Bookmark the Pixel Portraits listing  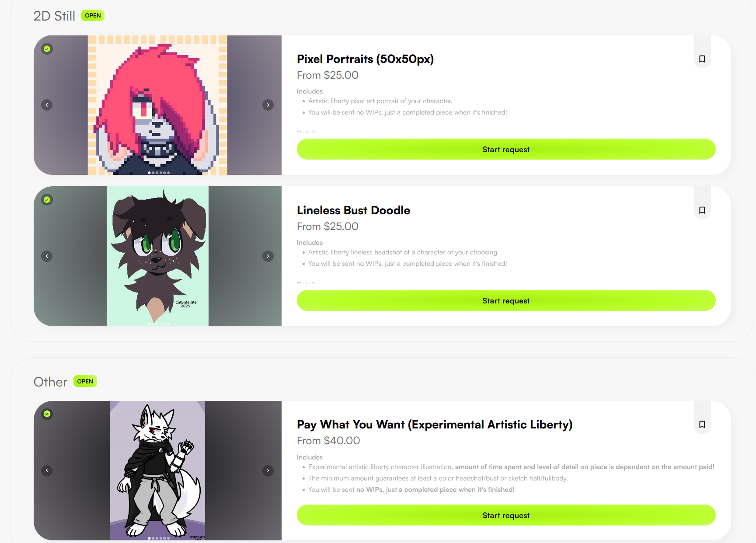702,59
